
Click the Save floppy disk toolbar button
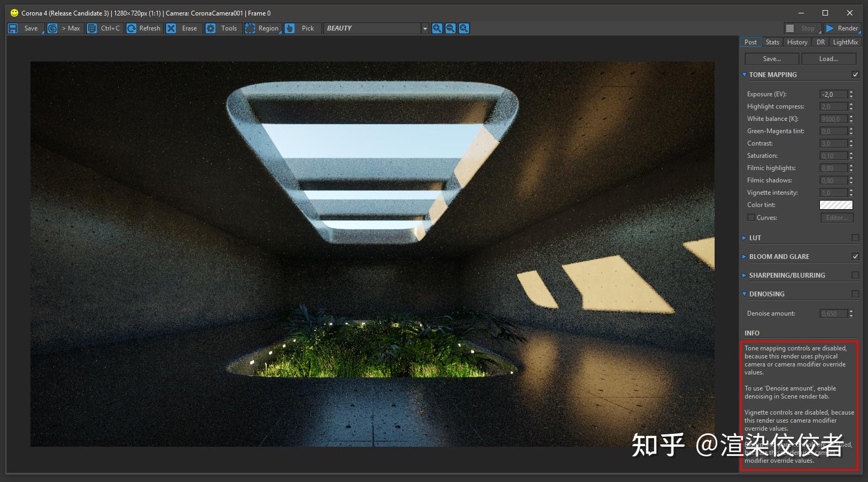25,28
